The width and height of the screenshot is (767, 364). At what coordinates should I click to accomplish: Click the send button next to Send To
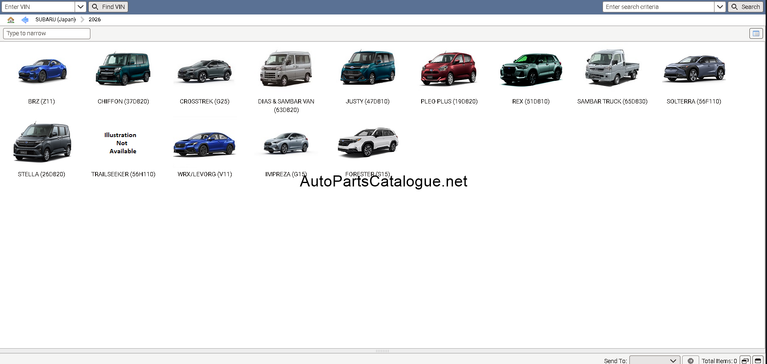(690, 361)
